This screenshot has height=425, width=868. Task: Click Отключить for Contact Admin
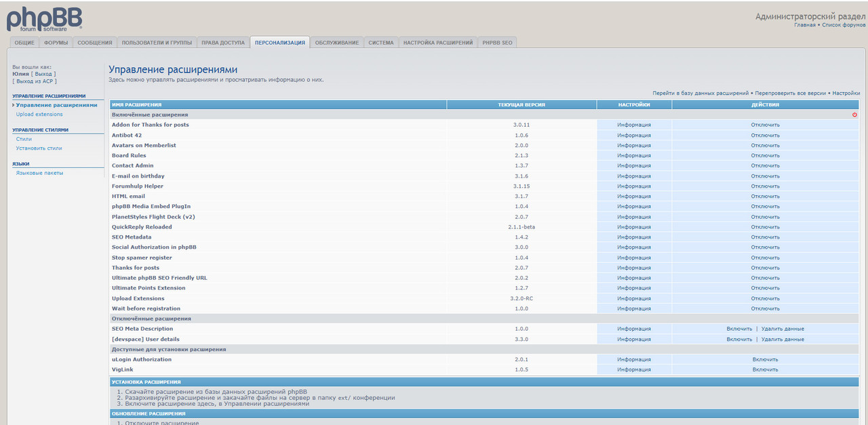coord(765,165)
